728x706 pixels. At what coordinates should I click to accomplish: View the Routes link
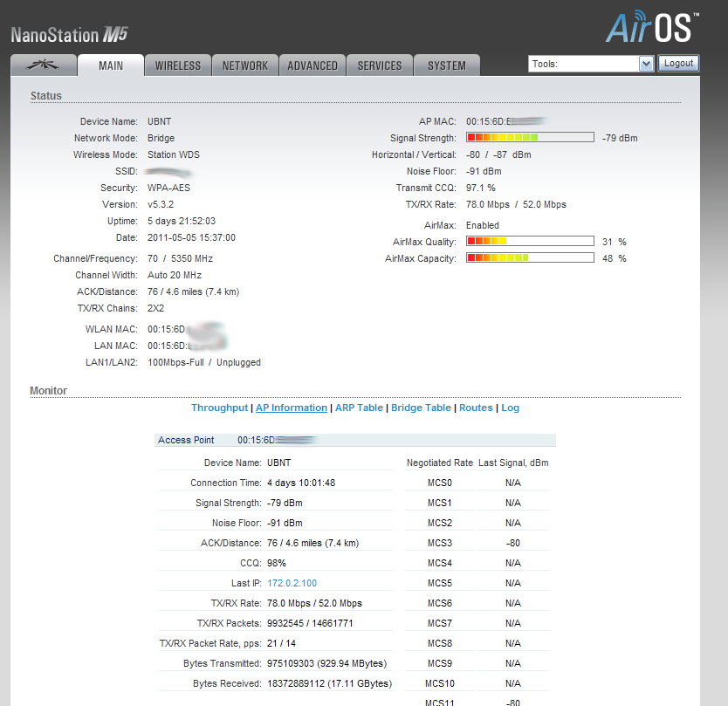tap(476, 408)
